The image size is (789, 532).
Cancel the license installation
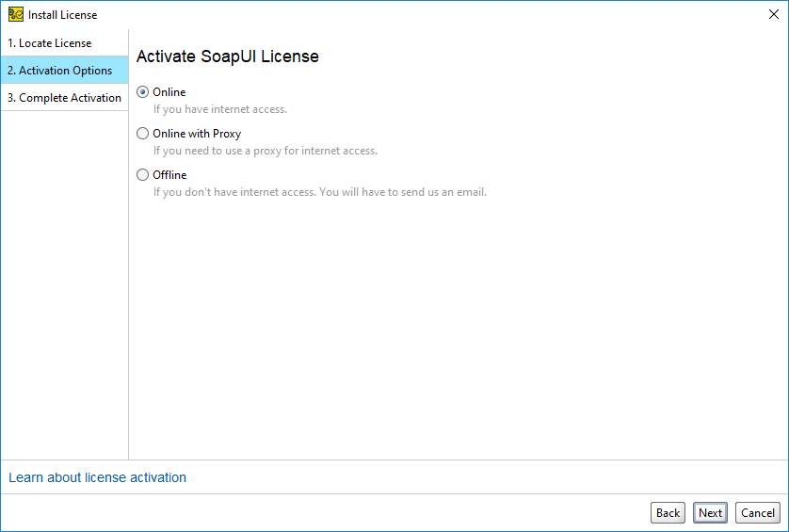758,513
